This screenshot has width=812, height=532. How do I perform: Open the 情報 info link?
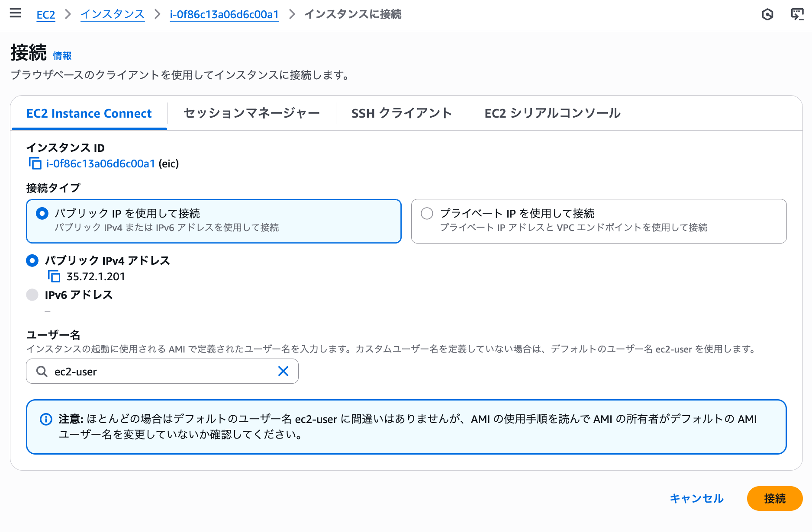coord(62,56)
